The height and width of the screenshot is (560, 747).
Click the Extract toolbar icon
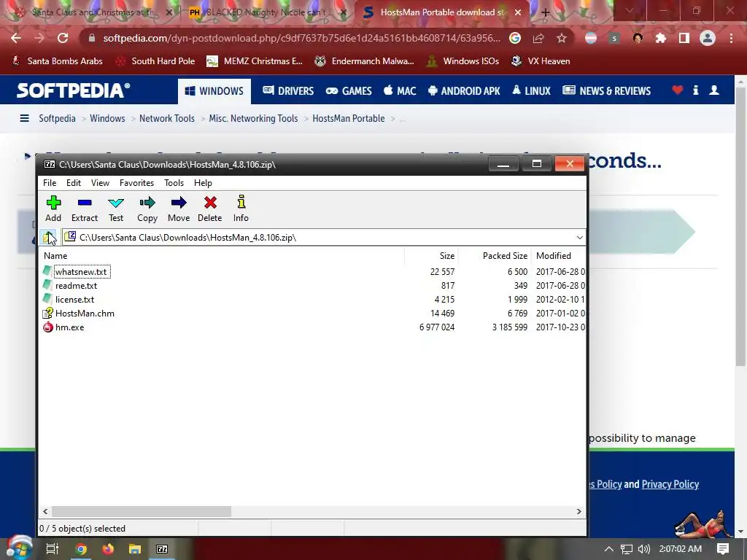(85, 209)
